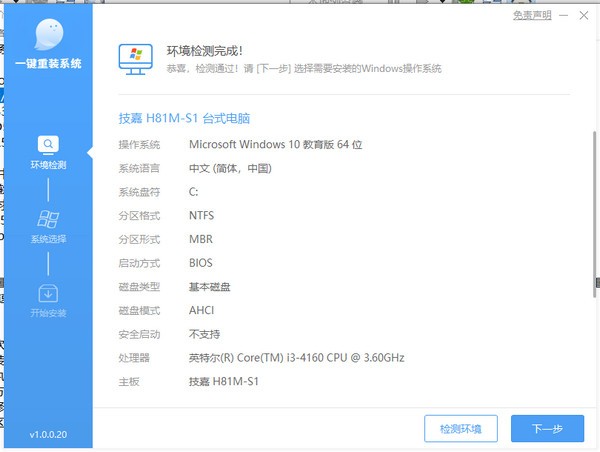
Task: Click the 基本磁盘 disk type value
Action: coord(210,287)
